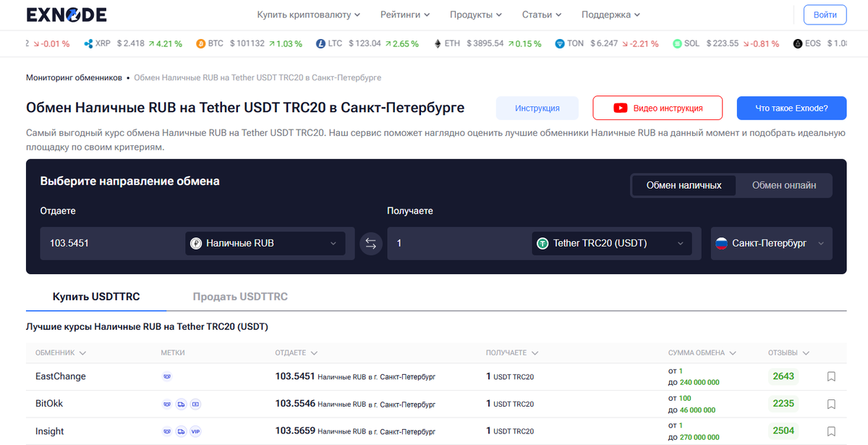Click the Russian flag icon in the city selector

(722, 243)
